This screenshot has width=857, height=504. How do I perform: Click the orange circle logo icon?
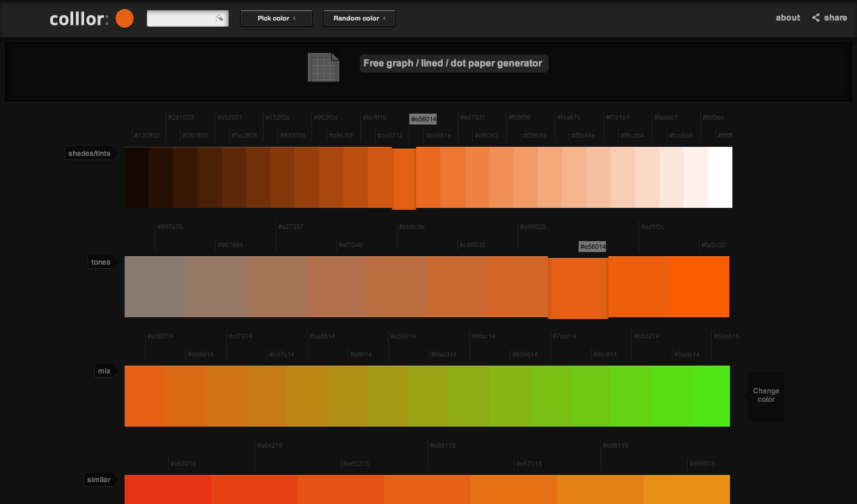coord(124,19)
